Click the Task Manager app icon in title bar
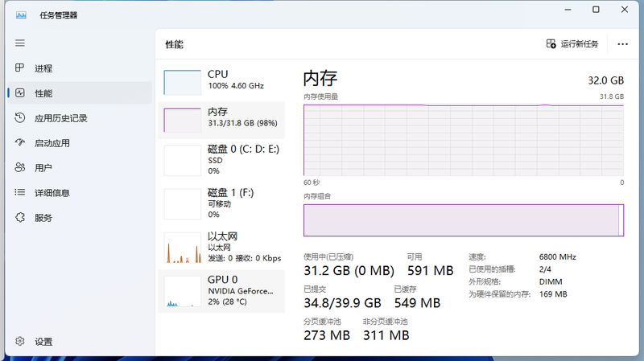The width and height of the screenshot is (644, 361). click(21, 15)
